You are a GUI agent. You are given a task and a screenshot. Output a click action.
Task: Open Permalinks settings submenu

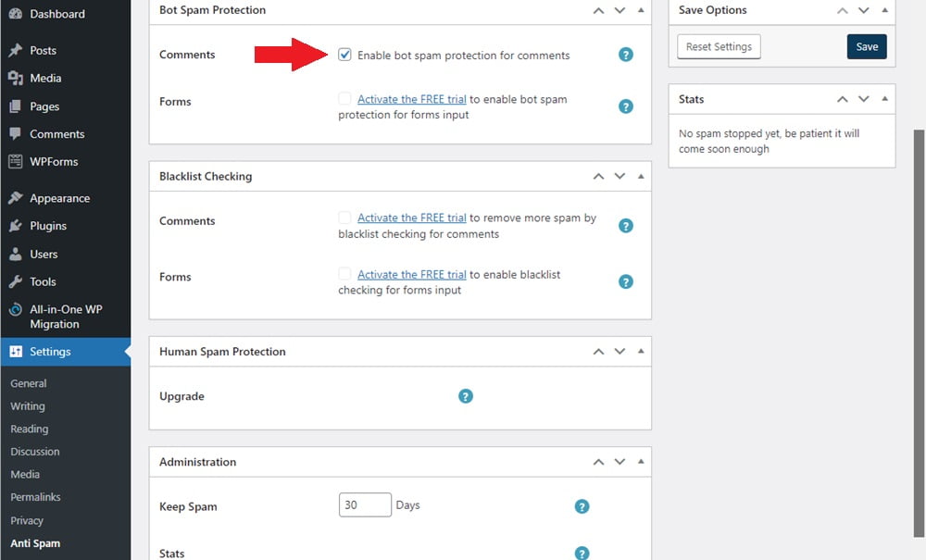(x=35, y=497)
